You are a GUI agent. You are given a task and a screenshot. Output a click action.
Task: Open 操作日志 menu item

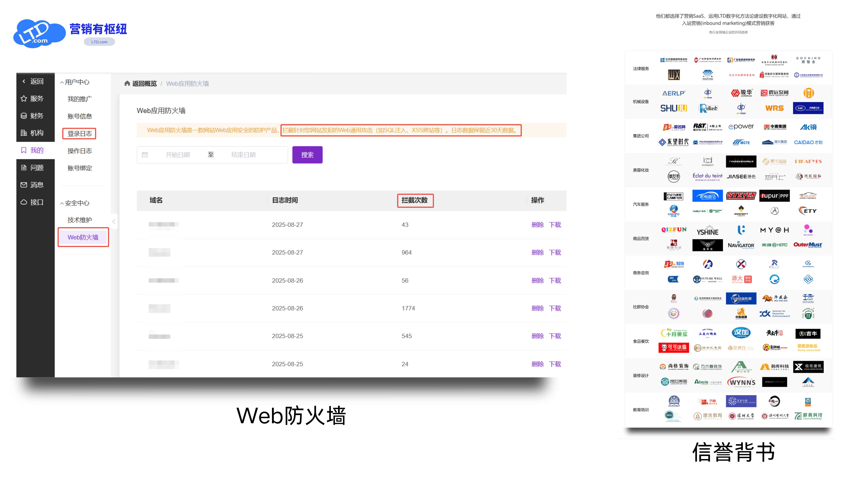point(80,151)
